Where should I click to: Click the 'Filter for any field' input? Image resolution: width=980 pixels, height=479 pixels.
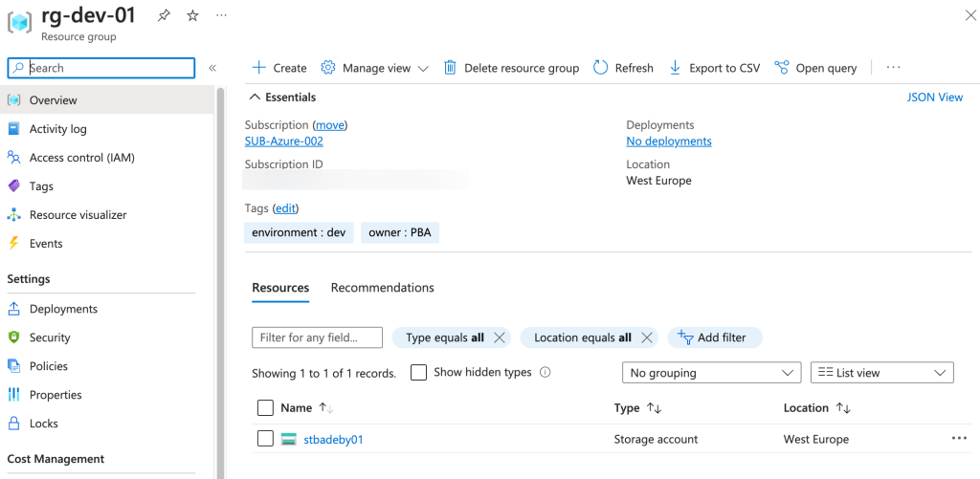(317, 337)
